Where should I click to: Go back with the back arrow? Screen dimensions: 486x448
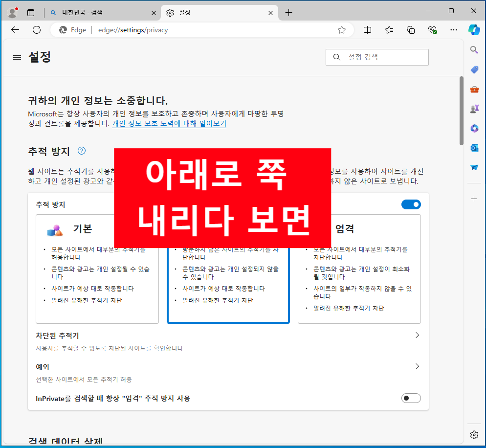coord(15,30)
